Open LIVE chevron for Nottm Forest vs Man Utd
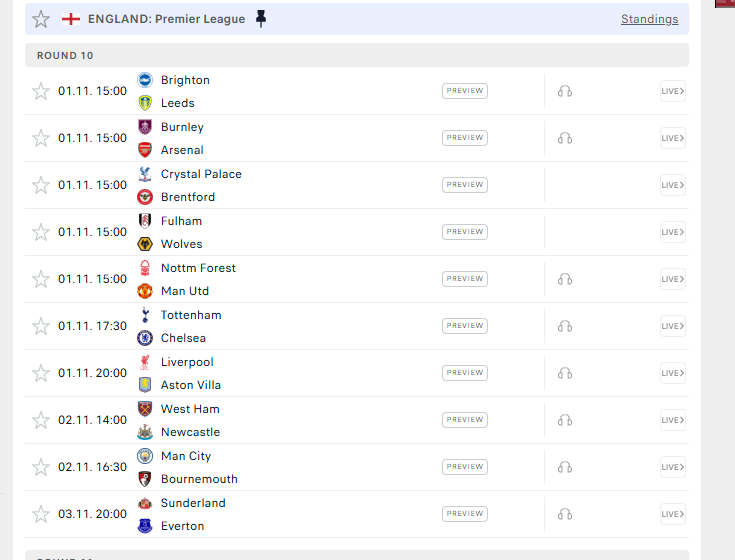 tap(673, 279)
